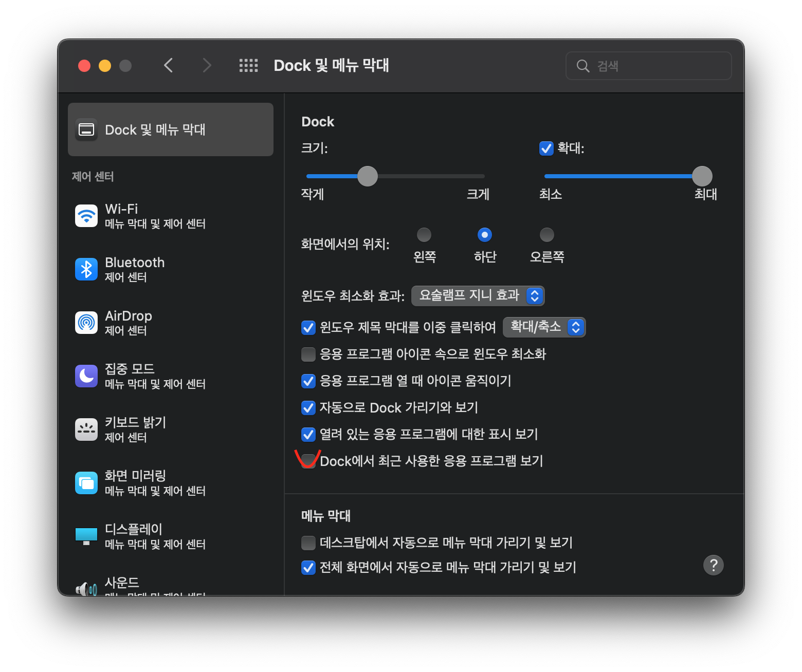Select 하단 position radio button
802x672 pixels.
click(x=485, y=235)
